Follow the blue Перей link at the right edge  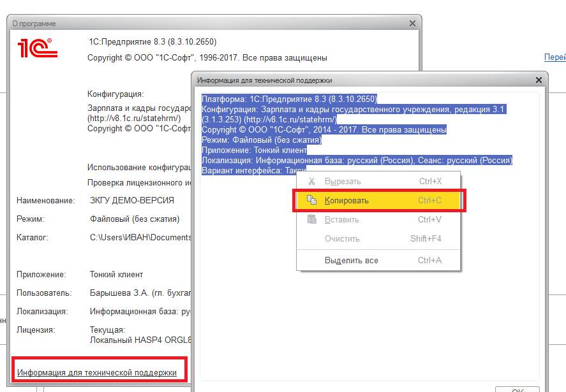(555, 57)
